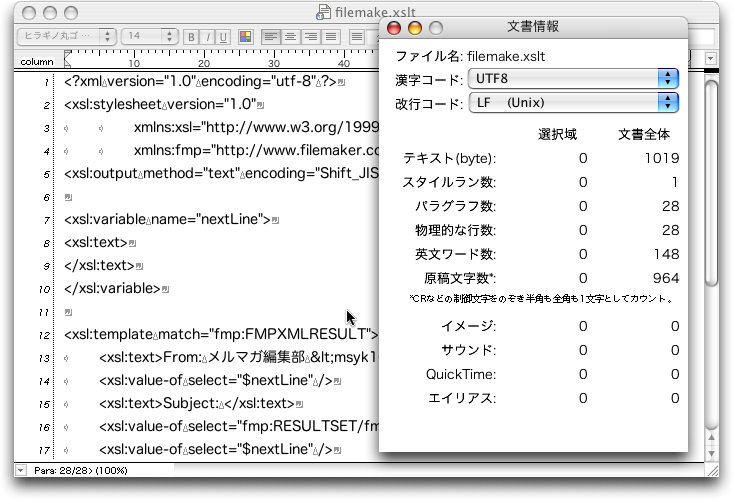Toggle bold formatting button
Screen dimensions: 733x500
point(190,37)
